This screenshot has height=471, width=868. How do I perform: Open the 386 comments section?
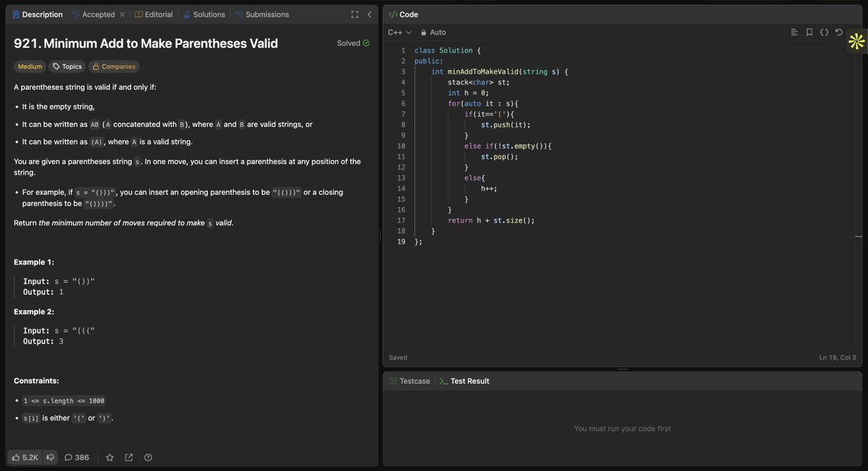(x=77, y=457)
